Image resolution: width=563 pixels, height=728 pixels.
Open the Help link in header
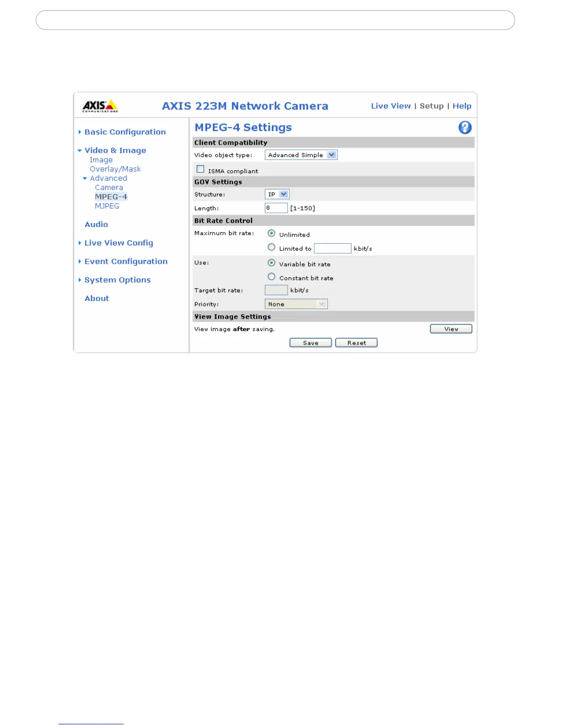tap(462, 106)
